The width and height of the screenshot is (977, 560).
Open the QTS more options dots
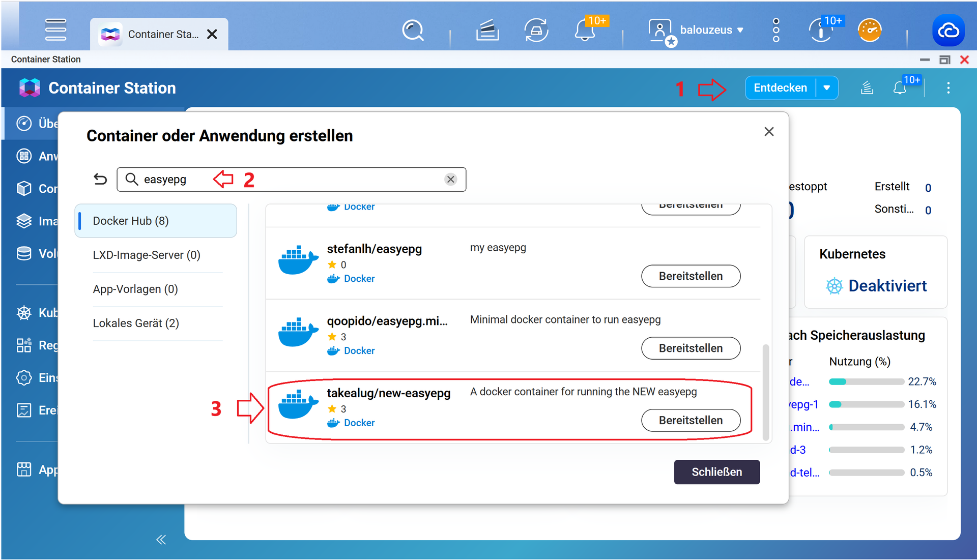776,30
